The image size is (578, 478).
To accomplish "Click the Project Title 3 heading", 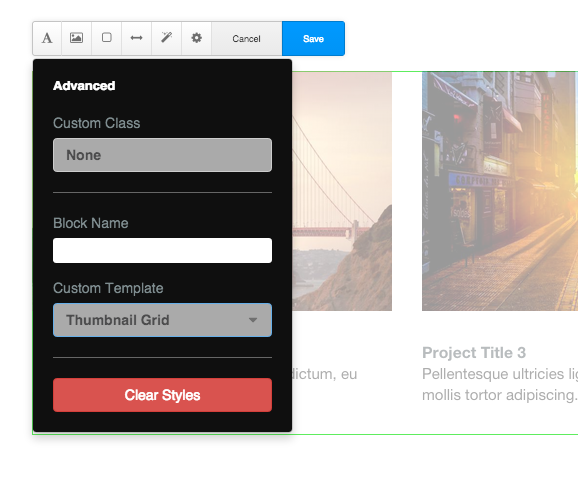I will tap(474, 353).
